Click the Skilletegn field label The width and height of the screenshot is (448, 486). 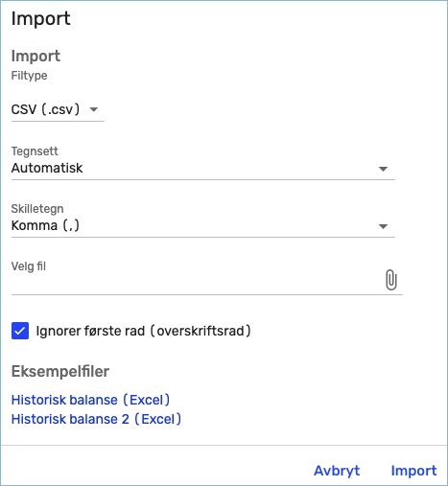tap(37, 209)
